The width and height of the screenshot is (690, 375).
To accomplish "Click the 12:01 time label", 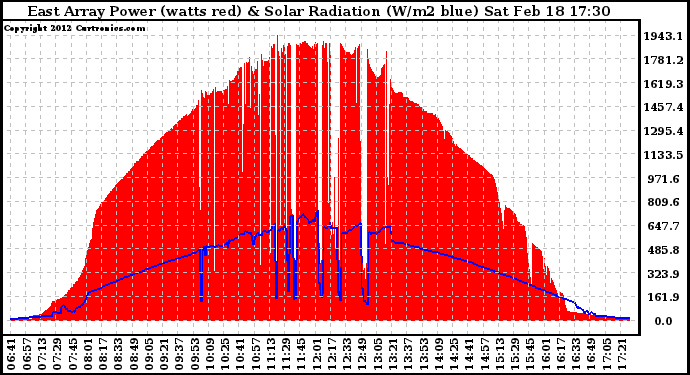I will pyautogui.click(x=316, y=354).
